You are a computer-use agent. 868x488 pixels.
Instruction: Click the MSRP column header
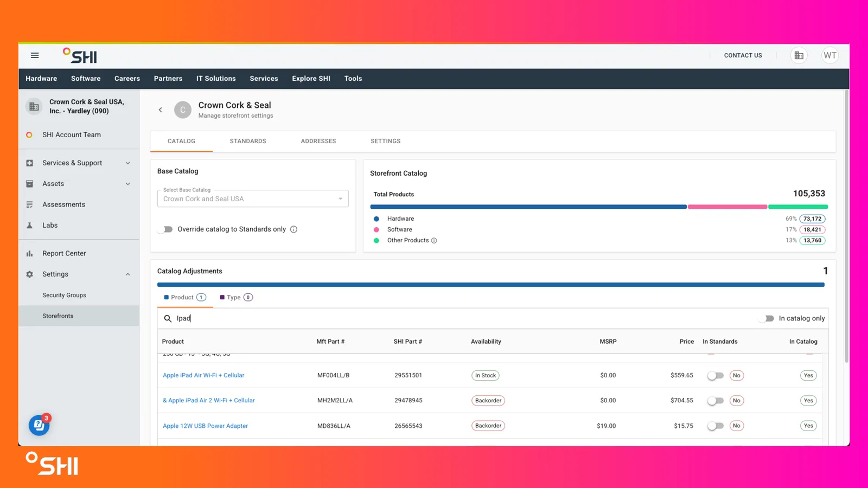click(608, 342)
